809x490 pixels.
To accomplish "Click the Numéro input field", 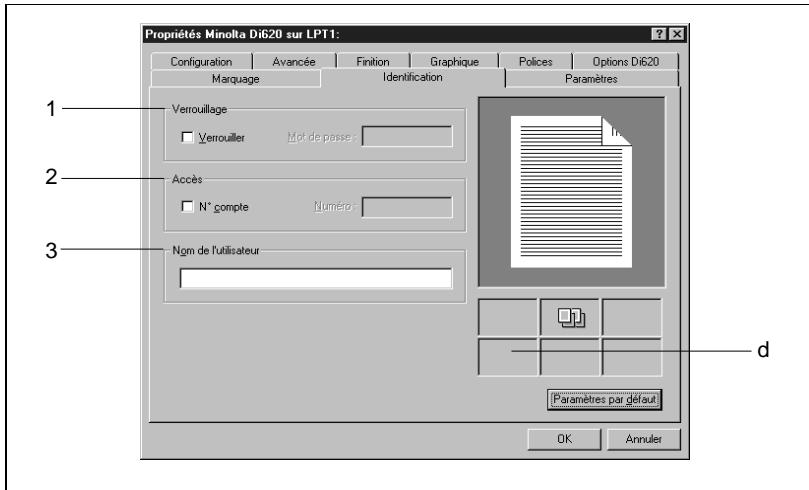I will [x=407, y=207].
